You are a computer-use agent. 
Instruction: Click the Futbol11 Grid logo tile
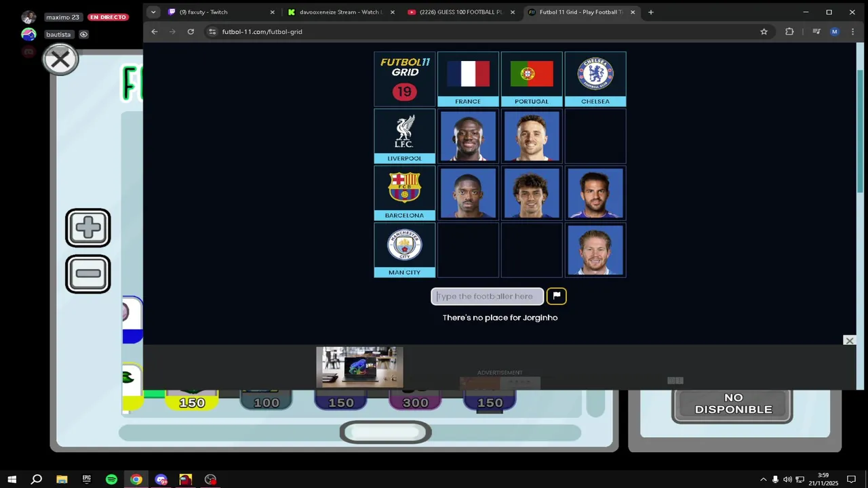[405, 79]
